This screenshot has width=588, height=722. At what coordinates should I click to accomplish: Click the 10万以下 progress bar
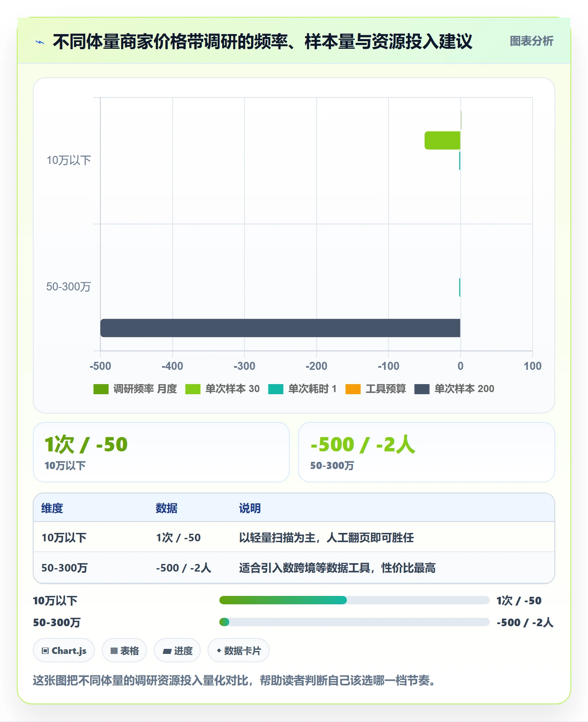[354, 600]
